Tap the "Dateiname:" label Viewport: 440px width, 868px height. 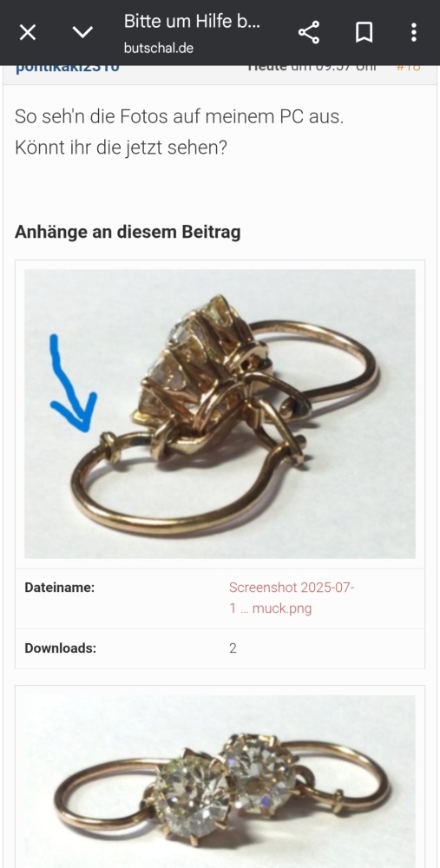point(59,588)
